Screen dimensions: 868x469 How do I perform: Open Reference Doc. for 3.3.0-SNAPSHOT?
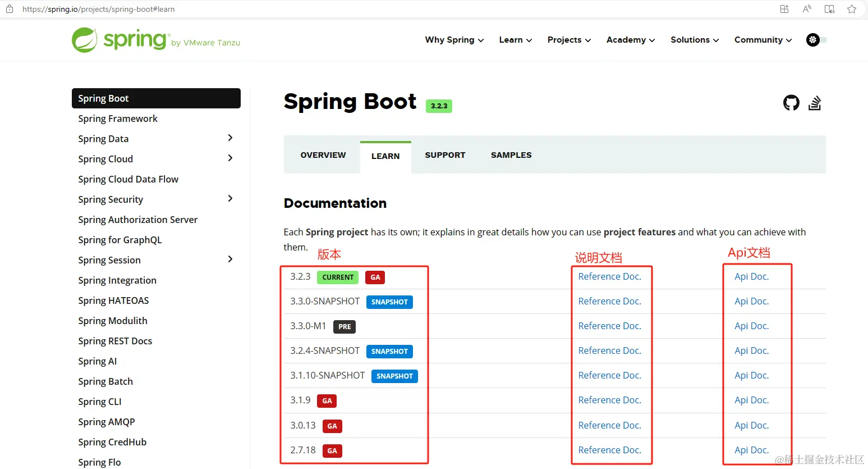(x=609, y=301)
